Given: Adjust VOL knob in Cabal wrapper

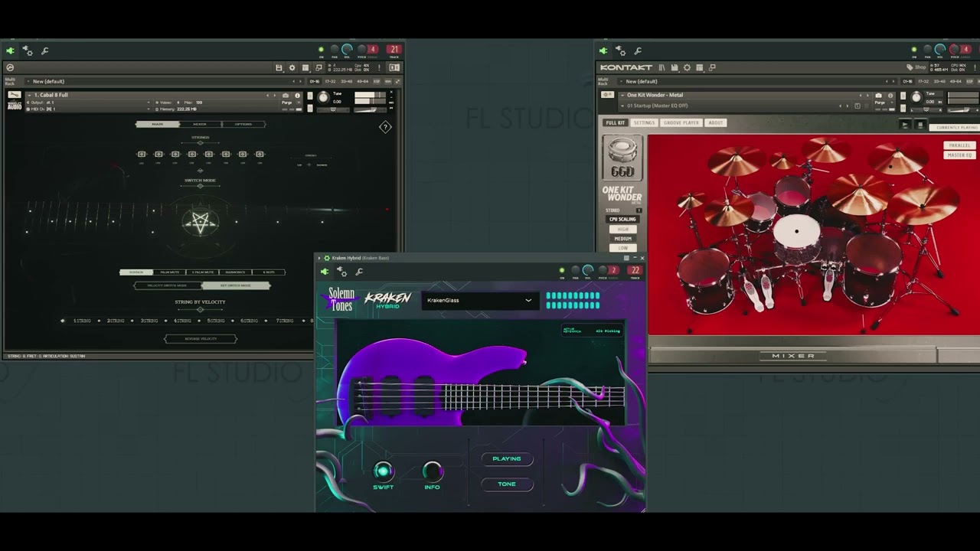Looking at the screenshot, I should pyautogui.click(x=347, y=50).
